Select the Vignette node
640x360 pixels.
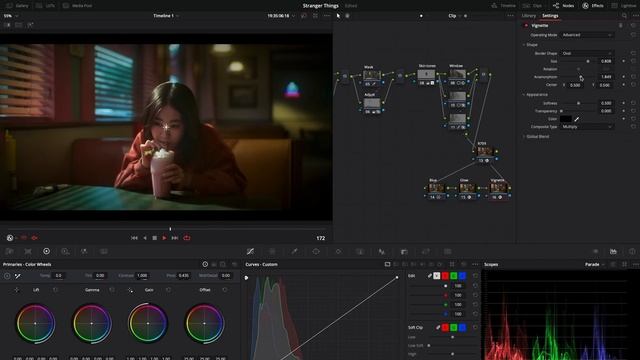point(498,188)
